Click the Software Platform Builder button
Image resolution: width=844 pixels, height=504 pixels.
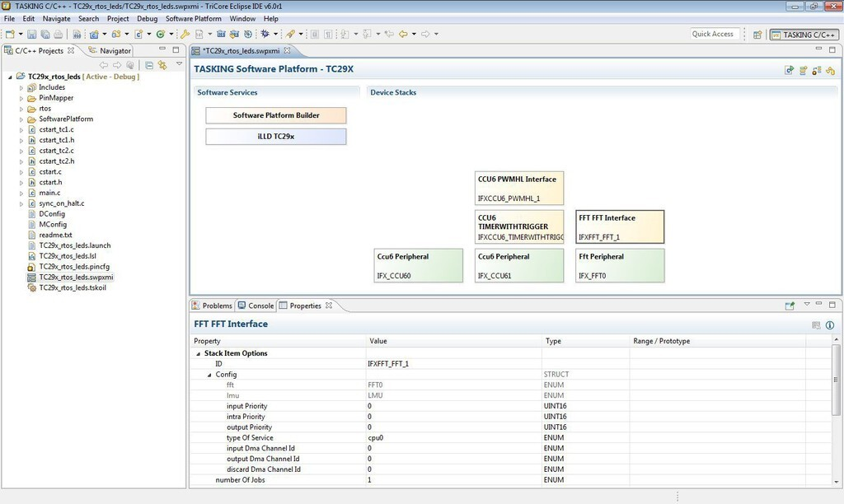(276, 115)
